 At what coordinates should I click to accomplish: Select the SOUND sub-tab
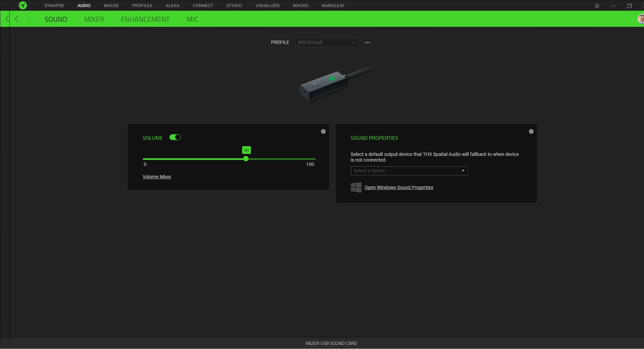pos(56,19)
